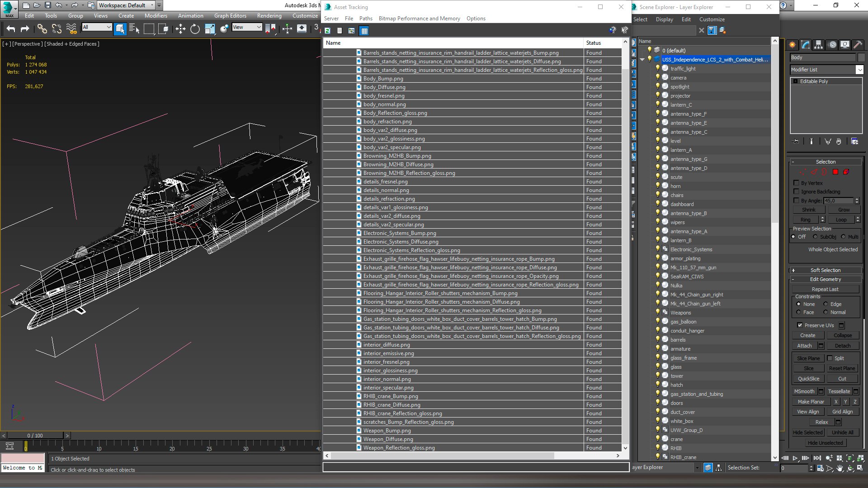Collapse the Selection rollout
Screen dimensions: 868x488
[826, 162]
